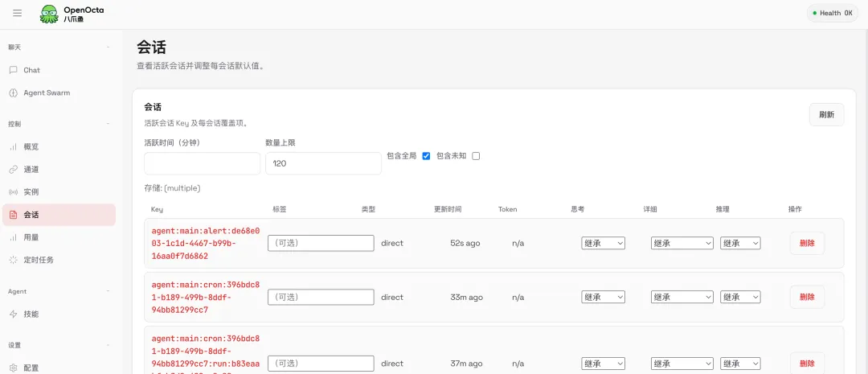Image resolution: width=868 pixels, height=374 pixels.
Task: Open 思考 dropdown for alert session
Action: pos(603,243)
